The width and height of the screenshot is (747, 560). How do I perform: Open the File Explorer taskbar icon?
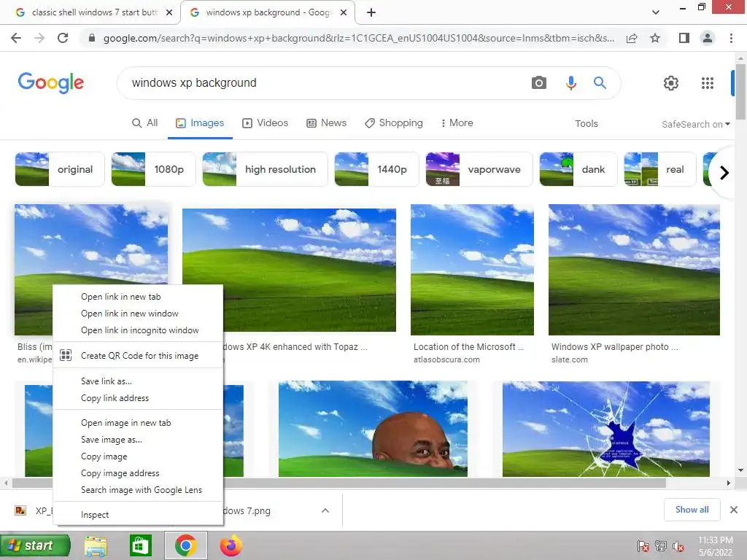96,545
